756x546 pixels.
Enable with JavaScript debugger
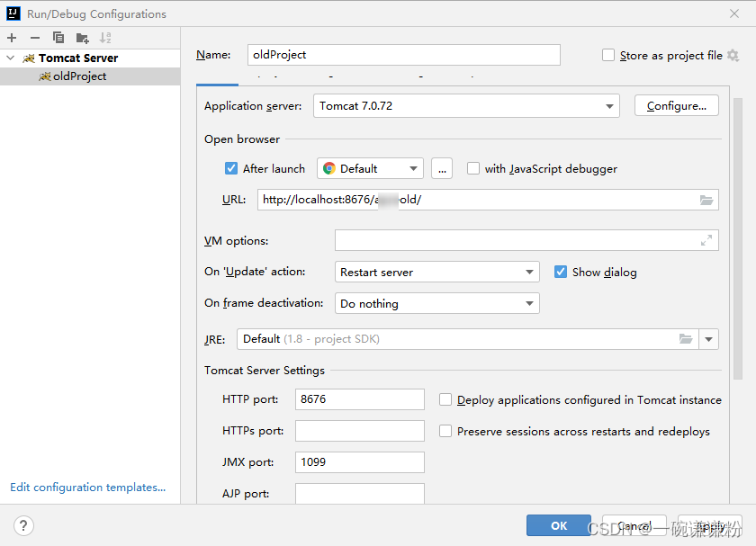(x=473, y=168)
